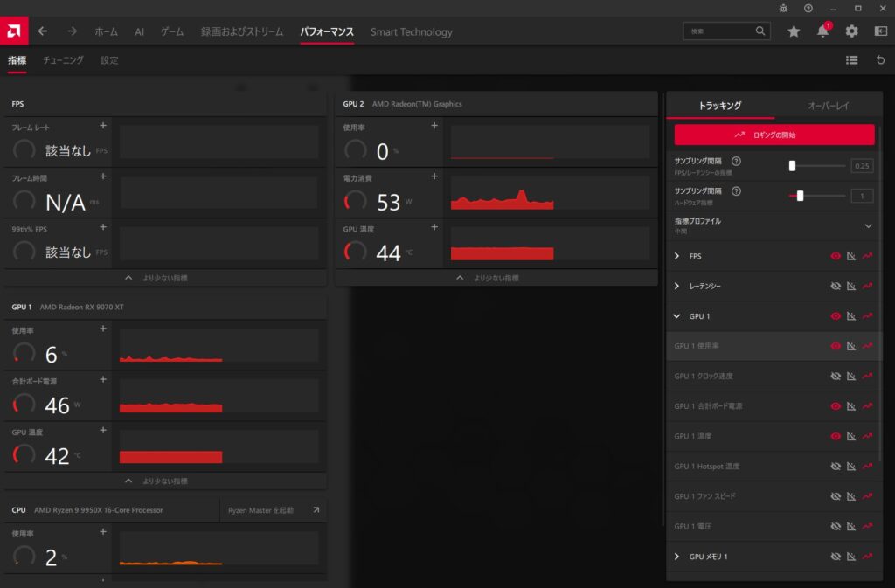
Task: Toggle eye icon for GPU 1 ファン スピード
Action: pyautogui.click(x=836, y=496)
